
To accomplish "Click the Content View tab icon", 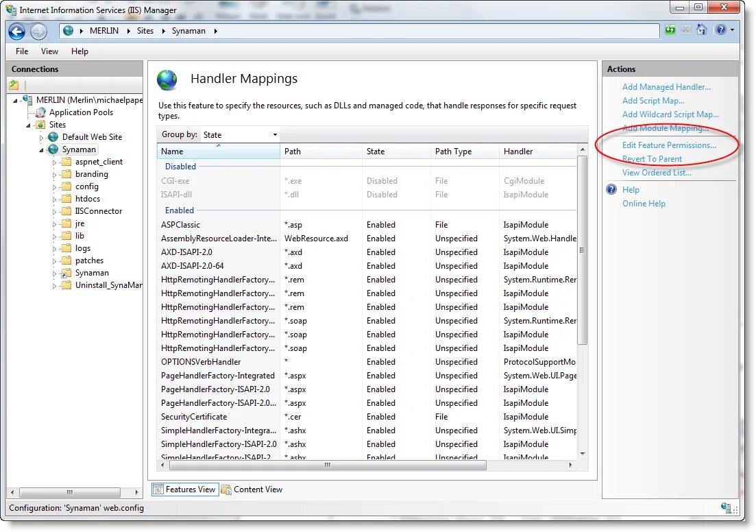I will point(226,489).
